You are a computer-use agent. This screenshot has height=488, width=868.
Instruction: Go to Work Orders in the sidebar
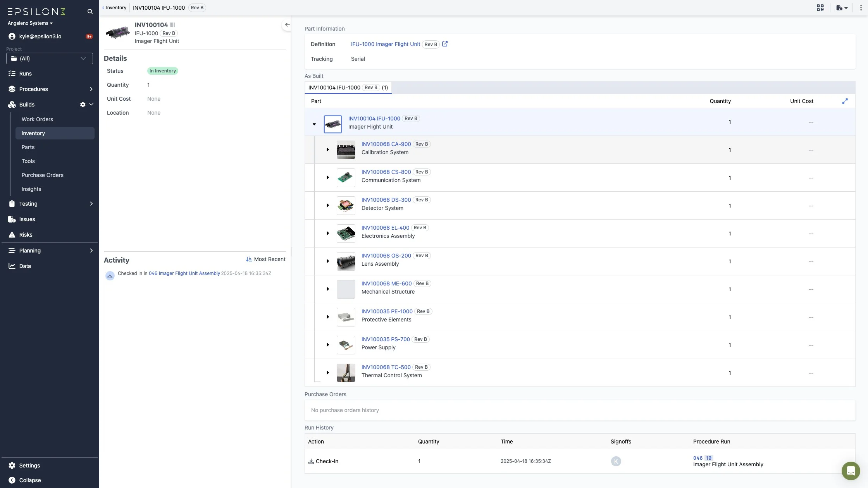(x=37, y=119)
